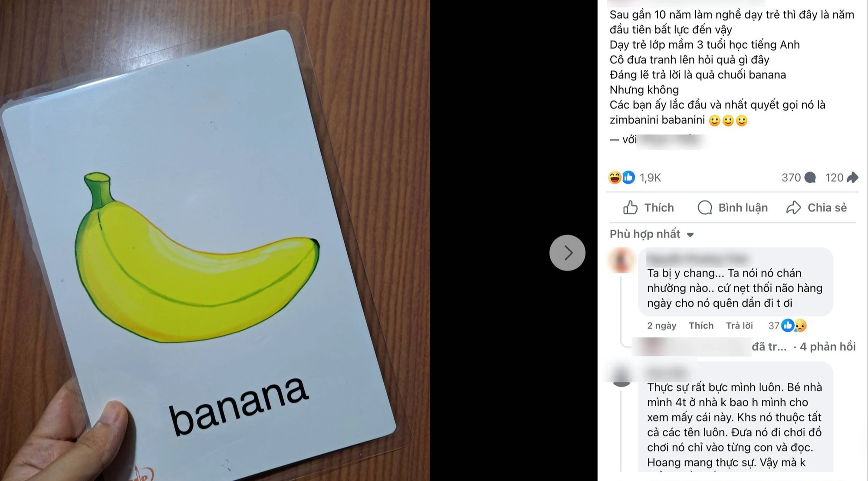Expand the Phù hợp nhất sort dropdown
868x481 pixels.
click(651, 234)
